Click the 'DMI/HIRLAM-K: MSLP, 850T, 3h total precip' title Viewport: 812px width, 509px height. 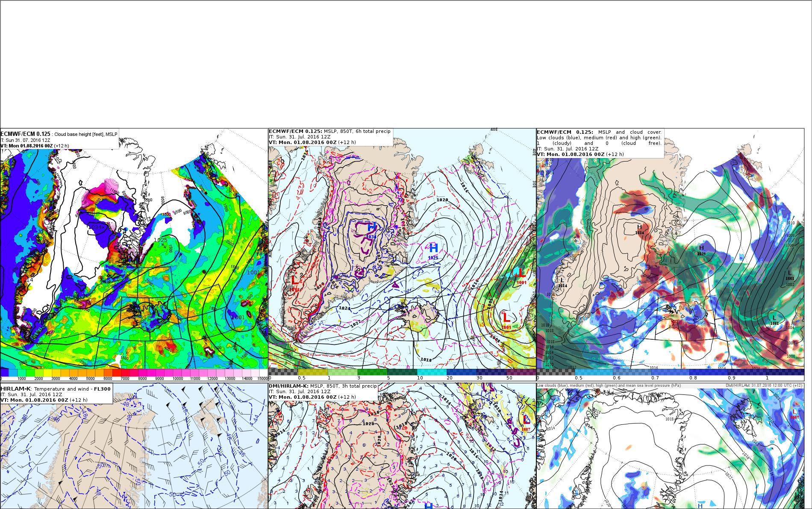(323, 386)
